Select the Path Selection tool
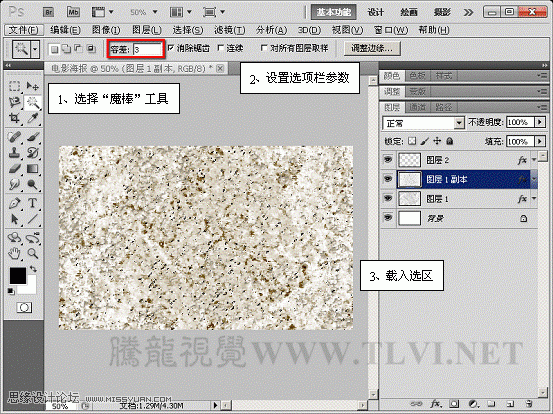553x414 pixels. pyautogui.click(x=14, y=219)
